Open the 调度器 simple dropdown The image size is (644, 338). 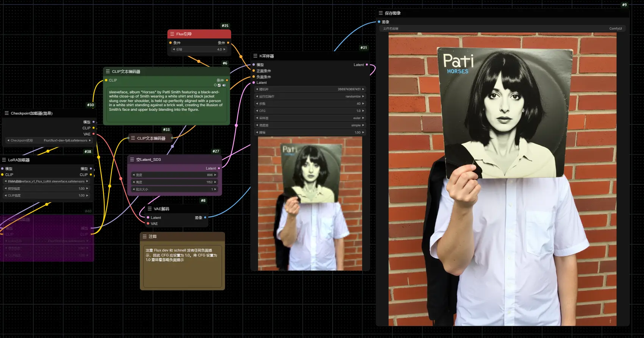pyautogui.click(x=310, y=125)
